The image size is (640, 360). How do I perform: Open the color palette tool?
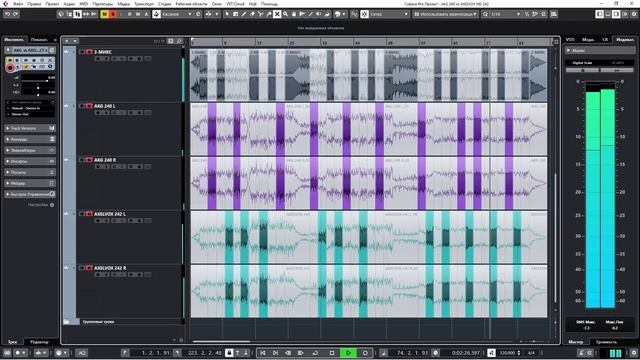click(339, 14)
